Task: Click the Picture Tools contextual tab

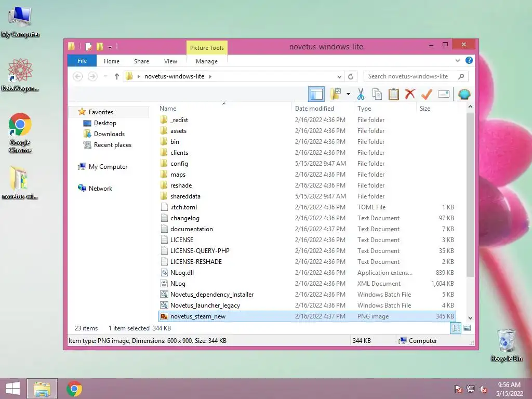Action: pyautogui.click(x=207, y=47)
